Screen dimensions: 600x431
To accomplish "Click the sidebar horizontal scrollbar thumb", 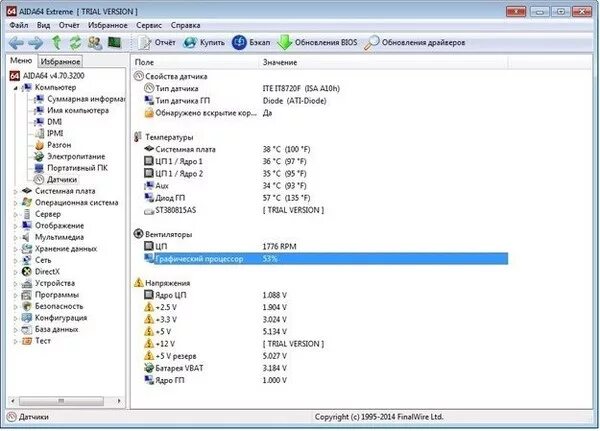I will point(61,401).
